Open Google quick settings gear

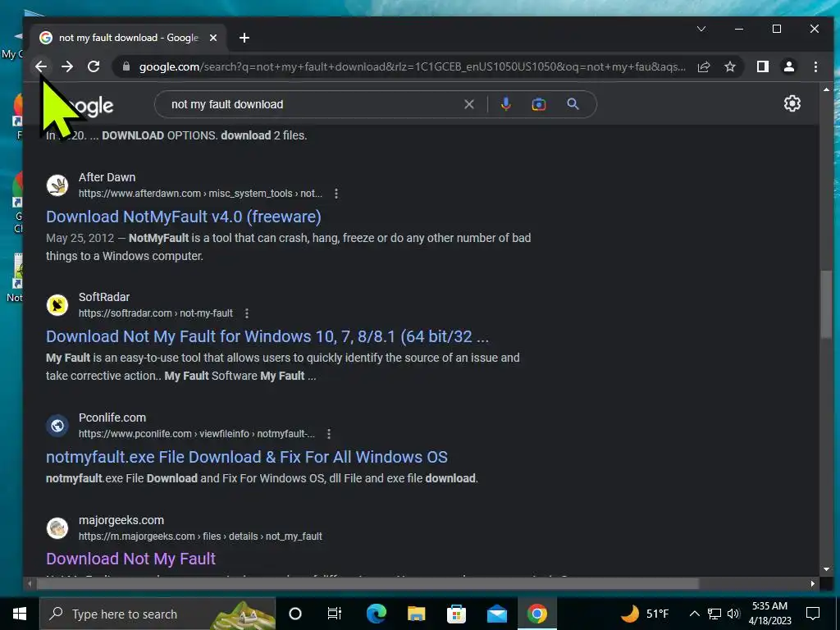(792, 103)
